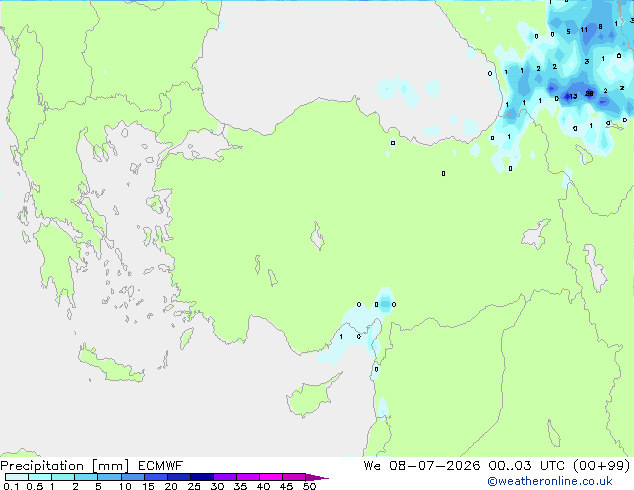Viewport: 634px width, 490px height.
Task: Click the "28" precipitation value on the map
Action: pyautogui.click(x=589, y=93)
